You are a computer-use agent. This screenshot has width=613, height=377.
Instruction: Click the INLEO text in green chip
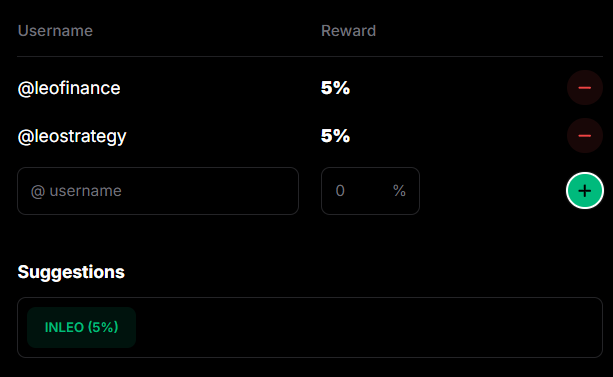click(64, 327)
